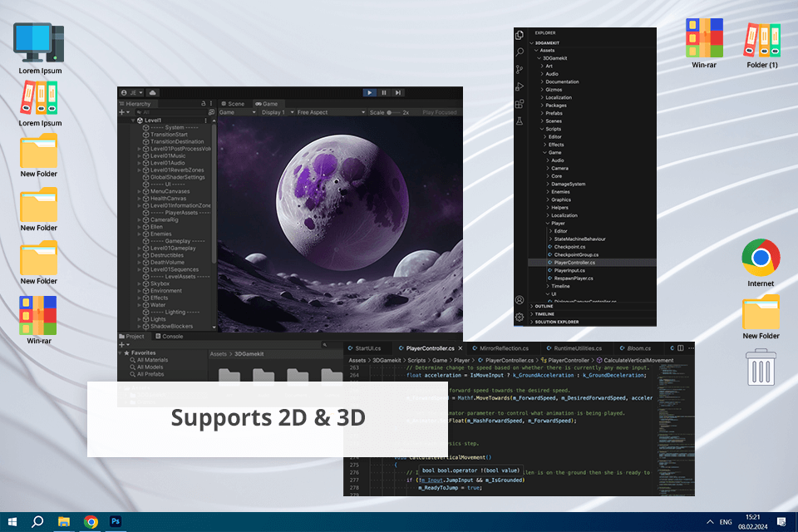The image size is (798, 532).
Task: Click the Step frame button
Action: (x=398, y=92)
